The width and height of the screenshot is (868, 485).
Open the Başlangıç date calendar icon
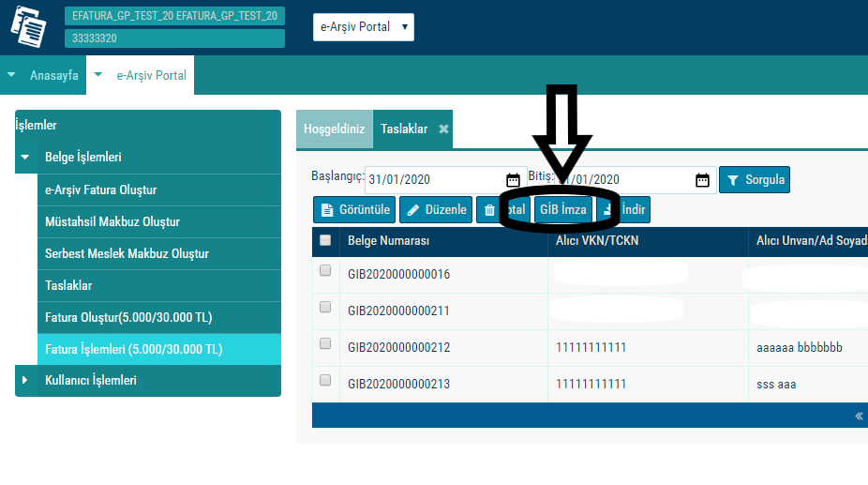pos(512,180)
